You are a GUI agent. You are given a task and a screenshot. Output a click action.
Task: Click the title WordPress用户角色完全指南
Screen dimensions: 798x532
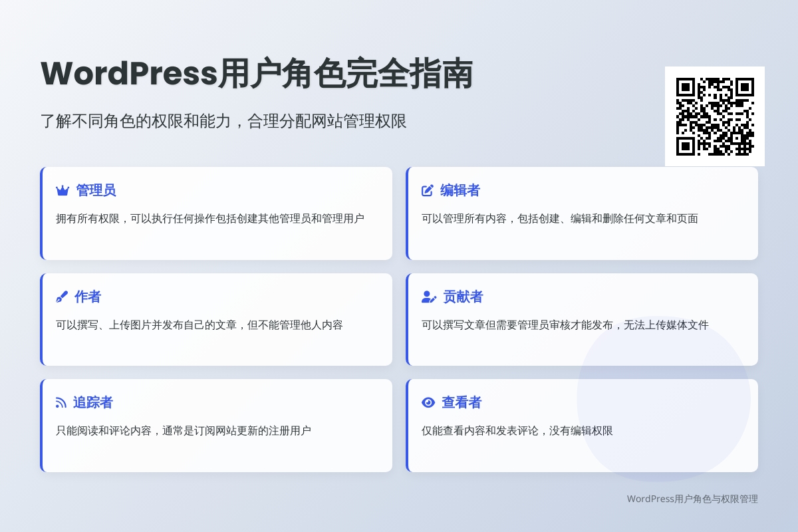pyautogui.click(x=257, y=74)
